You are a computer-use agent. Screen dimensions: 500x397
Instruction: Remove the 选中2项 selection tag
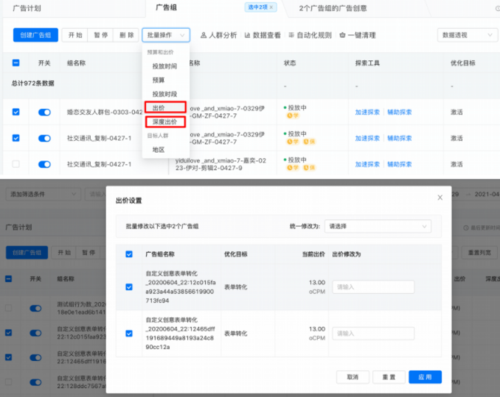[271, 7]
